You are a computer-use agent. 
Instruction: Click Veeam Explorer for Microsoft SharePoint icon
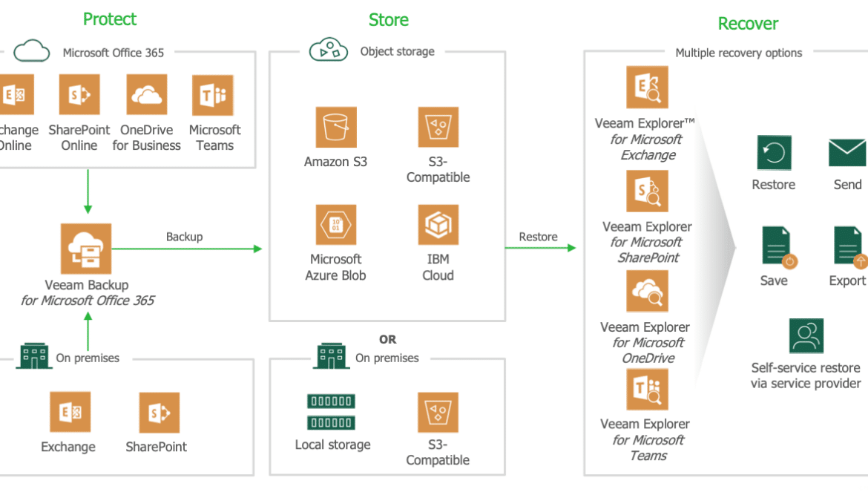pyautogui.click(x=647, y=191)
